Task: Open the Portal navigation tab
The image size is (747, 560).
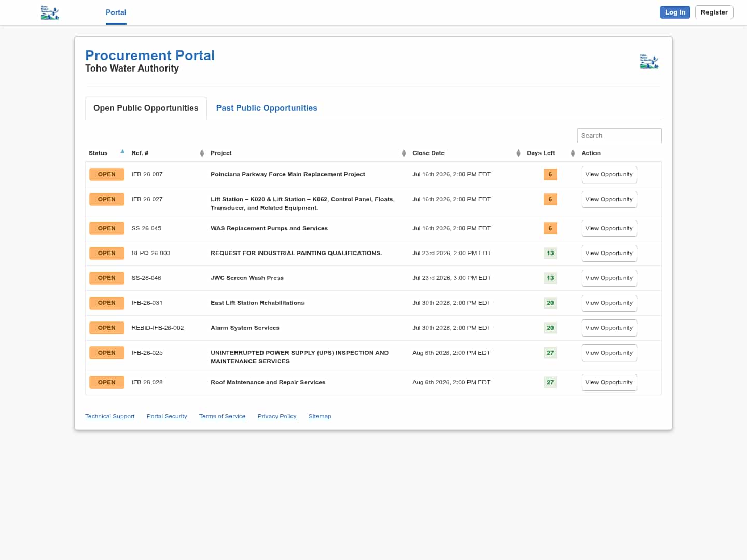Action: [x=116, y=12]
